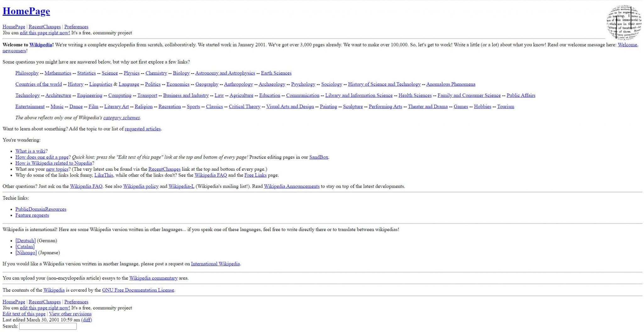The width and height of the screenshot is (644, 332).
Task: Open RecentChanges in the top navigation
Action: click(x=45, y=27)
